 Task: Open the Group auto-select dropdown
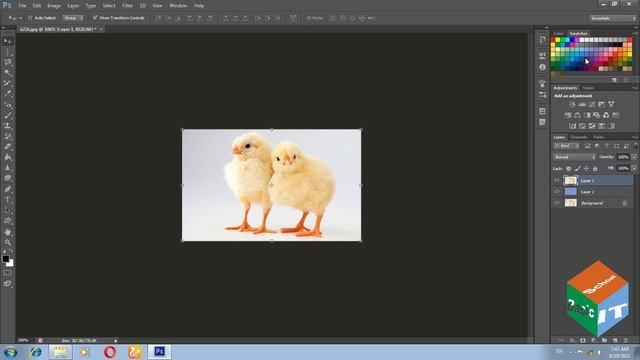[x=73, y=18]
